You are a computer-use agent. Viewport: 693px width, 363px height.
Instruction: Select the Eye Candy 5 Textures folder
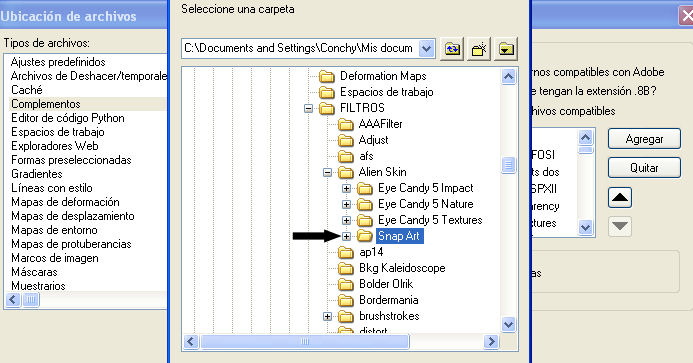coord(430,220)
